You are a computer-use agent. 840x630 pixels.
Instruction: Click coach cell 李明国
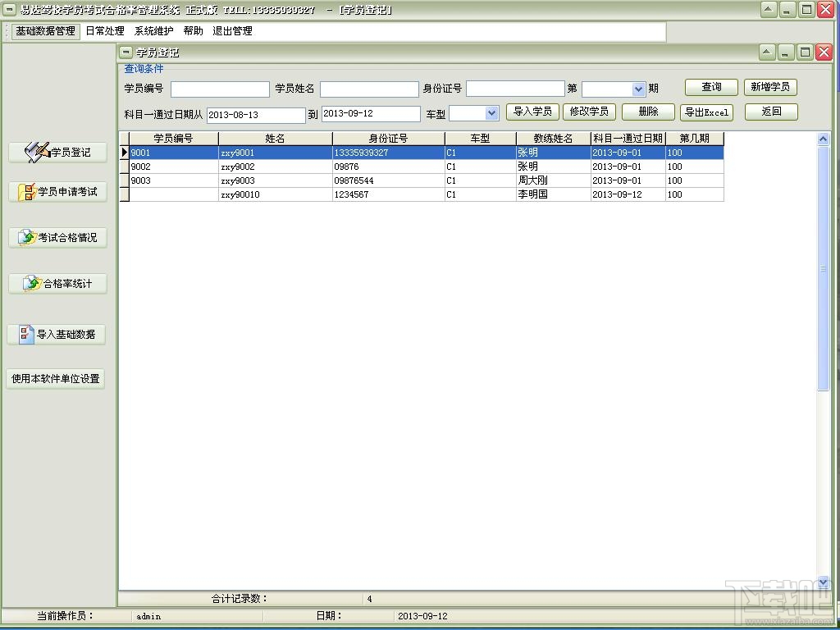pos(554,194)
